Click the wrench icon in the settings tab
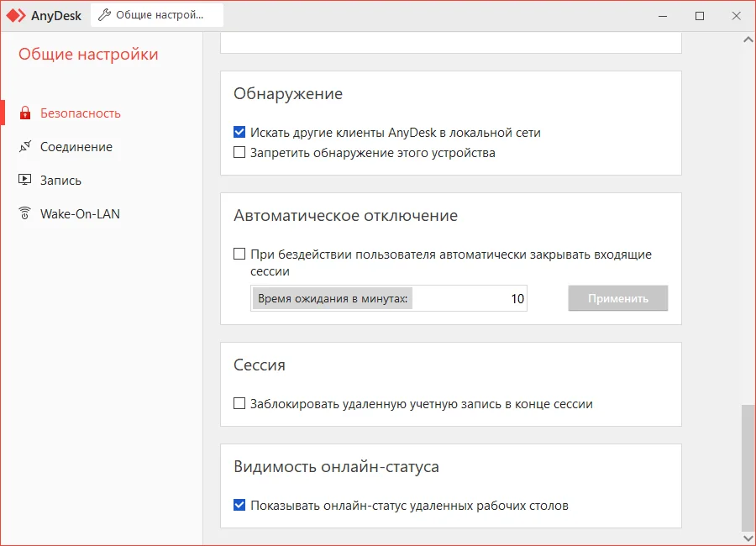756x546 pixels. coord(105,15)
